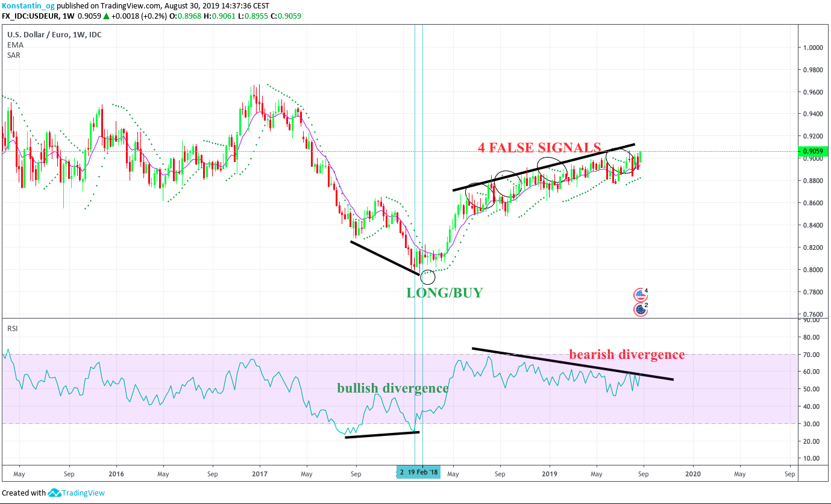Image resolution: width=831 pixels, height=504 pixels.
Task: Click the EU flag economic event icon
Action: (x=639, y=310)
